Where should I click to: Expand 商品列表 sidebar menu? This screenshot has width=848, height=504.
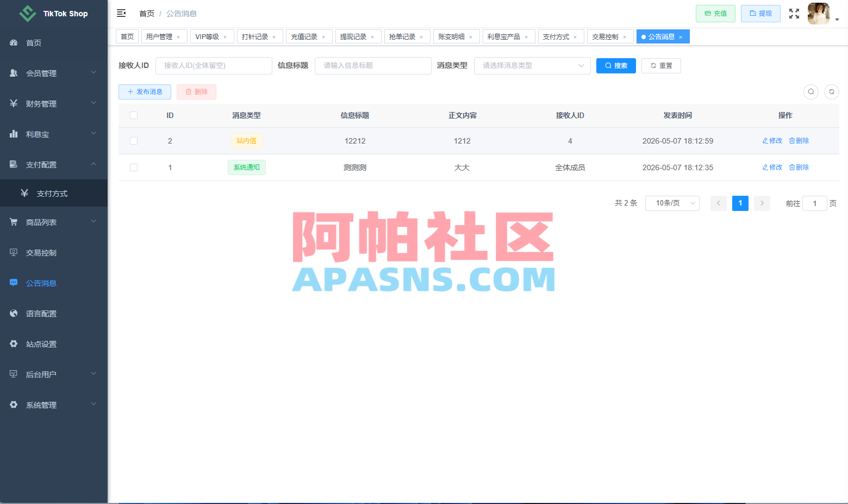[54, 222]
